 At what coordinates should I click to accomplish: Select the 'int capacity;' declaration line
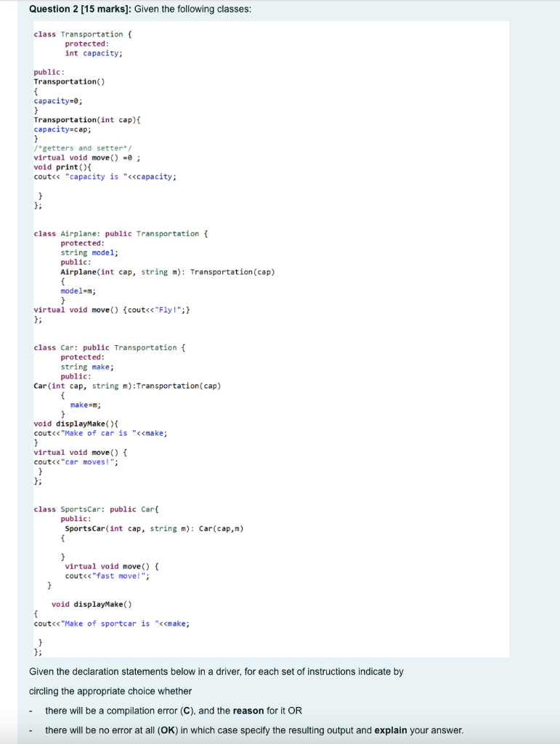coord(94,53)
